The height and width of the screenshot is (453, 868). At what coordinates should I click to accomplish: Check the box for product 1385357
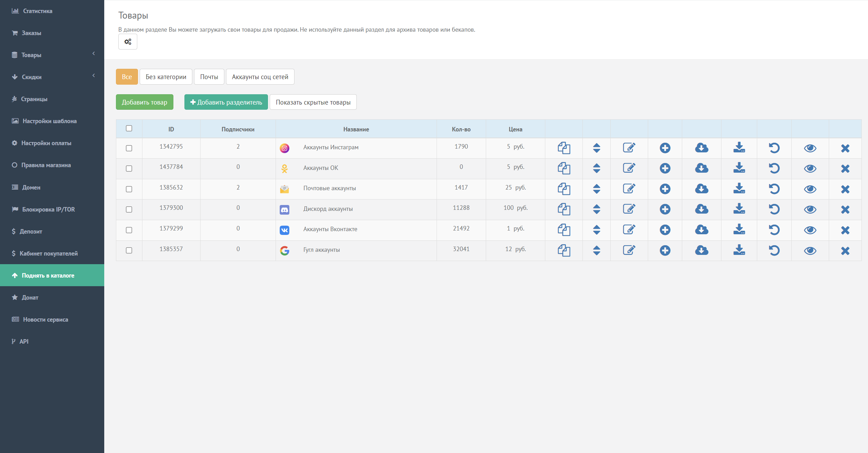[x=129, y=250]
